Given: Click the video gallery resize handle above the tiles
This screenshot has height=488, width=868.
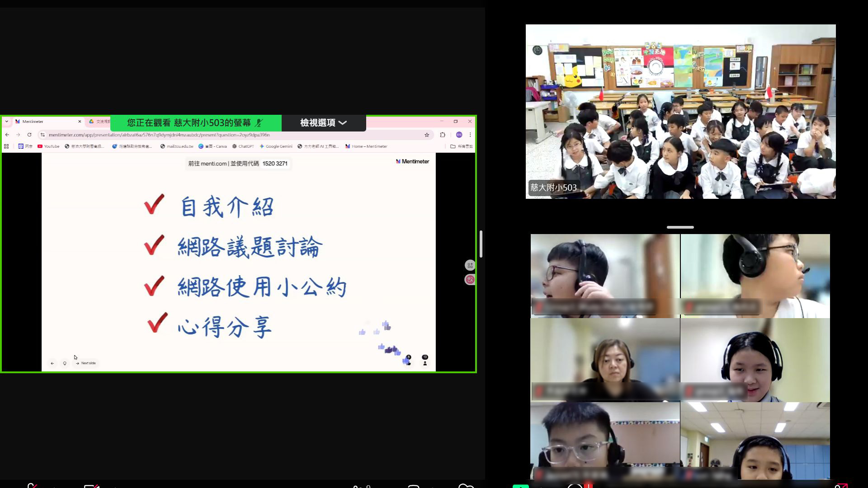Looking at the screenshot, I should [680, 227].
